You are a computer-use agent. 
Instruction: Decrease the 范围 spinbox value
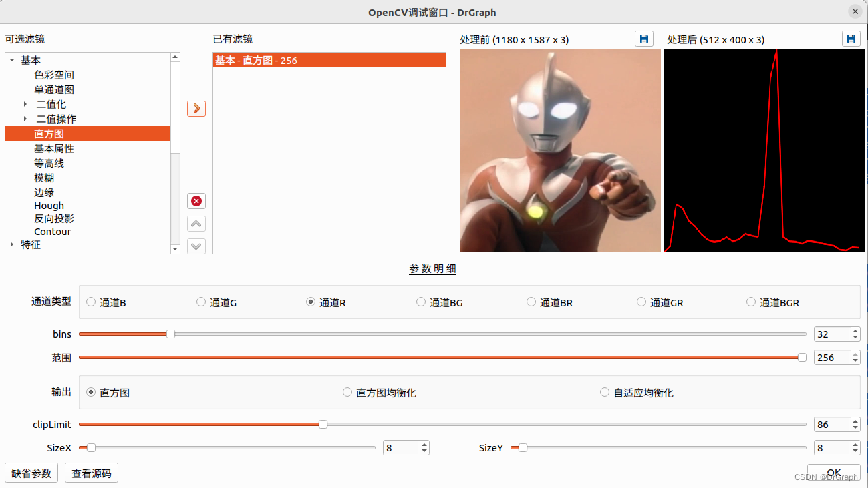point(855,361)
